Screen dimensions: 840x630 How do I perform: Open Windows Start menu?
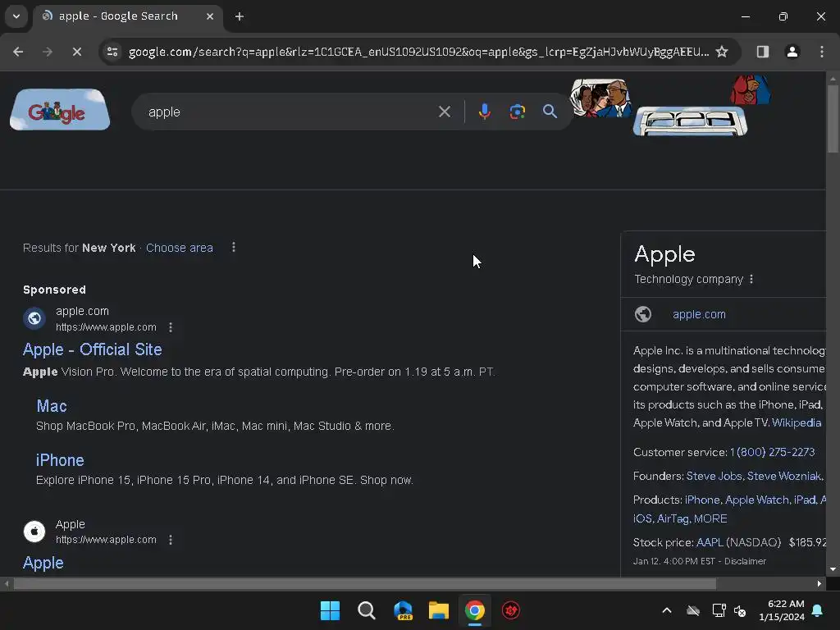[x=330, y=610]
